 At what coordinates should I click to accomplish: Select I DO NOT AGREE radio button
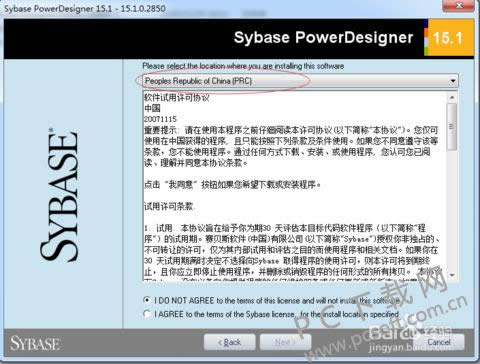(146, 300)
